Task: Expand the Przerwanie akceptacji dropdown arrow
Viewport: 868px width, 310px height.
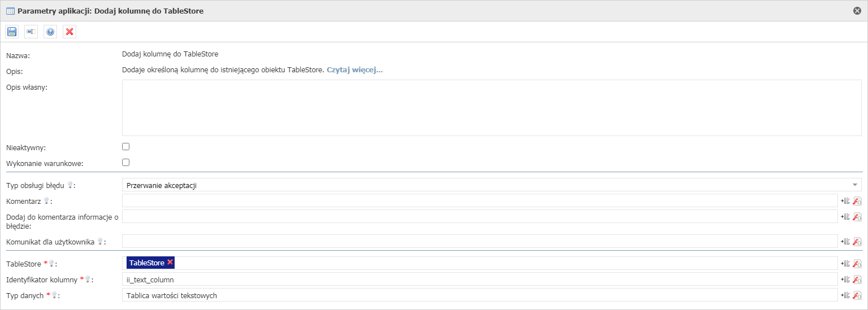Action: point(855,185)
